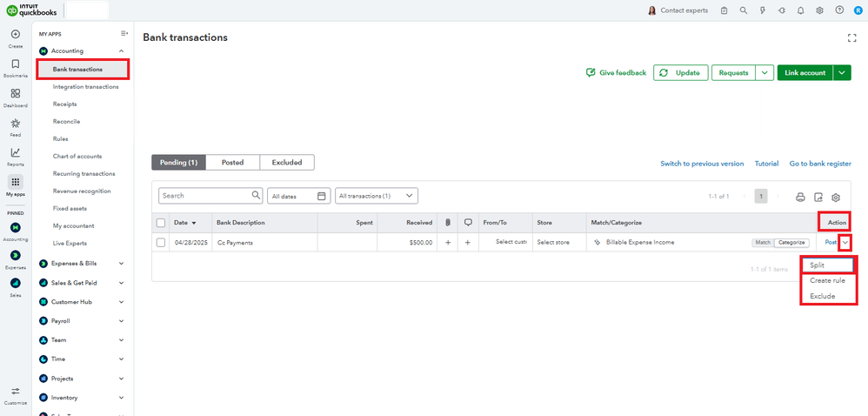Screen dimensions: 868x416
Task: Click the Give feedback link
Action: point(616,72)
